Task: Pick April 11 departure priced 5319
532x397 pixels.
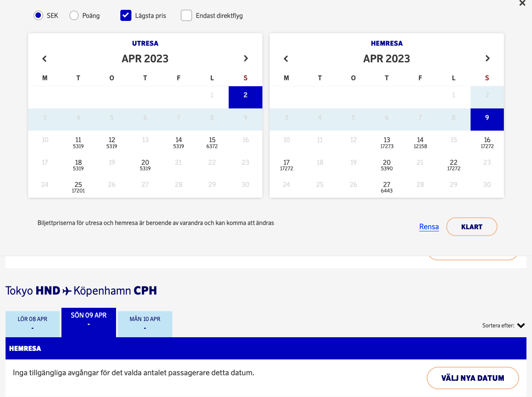Action: (x=78, y=142)
